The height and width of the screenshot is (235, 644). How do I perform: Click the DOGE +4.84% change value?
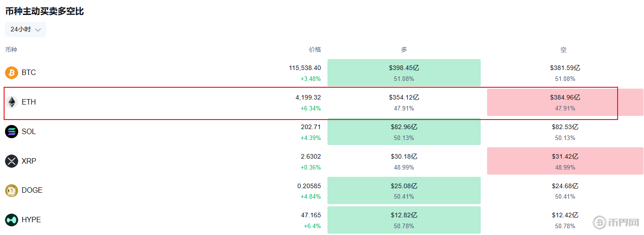pos(311,197)
